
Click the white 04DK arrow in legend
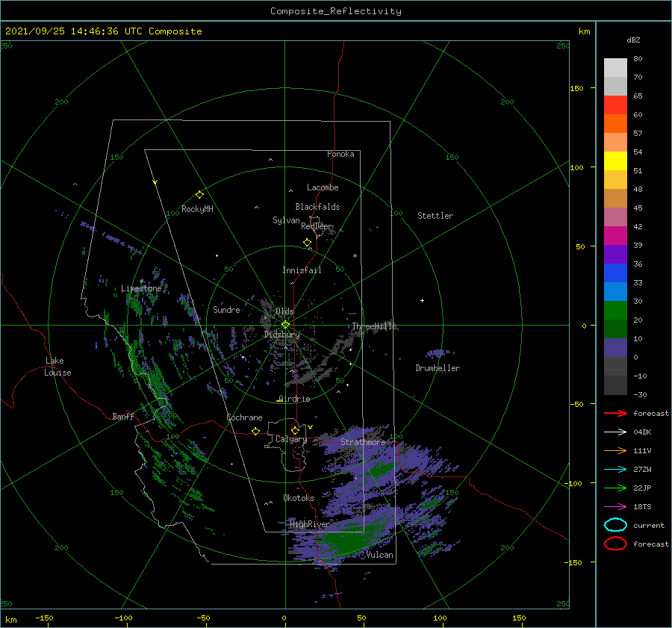pos(615,432)
